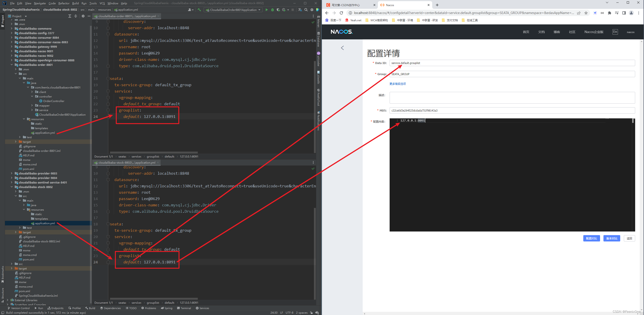Click the 更多高级选项 link

(x=398, y=84)
